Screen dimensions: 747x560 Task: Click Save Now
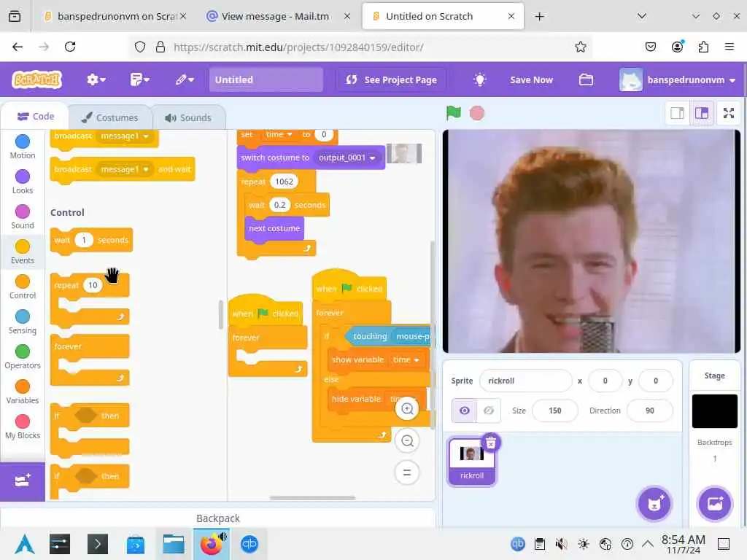point(531,79)
